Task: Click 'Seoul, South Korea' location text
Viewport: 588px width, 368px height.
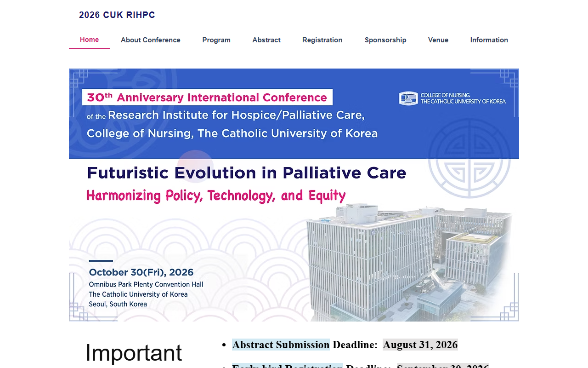Action: tap(118, 304)
